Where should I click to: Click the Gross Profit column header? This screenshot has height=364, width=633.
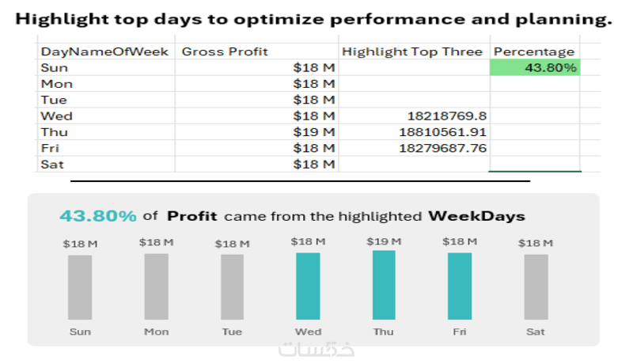tap(225, 51)
